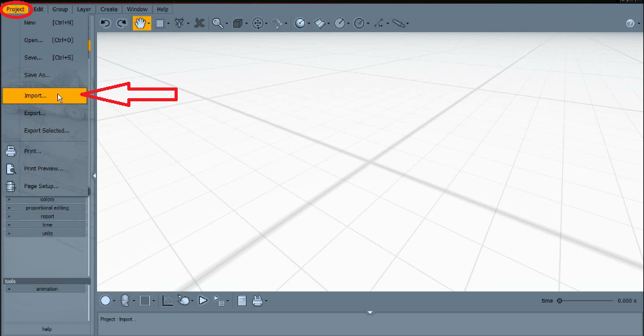Open the dropdown beside the magnifier zoom tool
Screen dimensions: 644x336
pyautogui.click(x=227, y=24)
